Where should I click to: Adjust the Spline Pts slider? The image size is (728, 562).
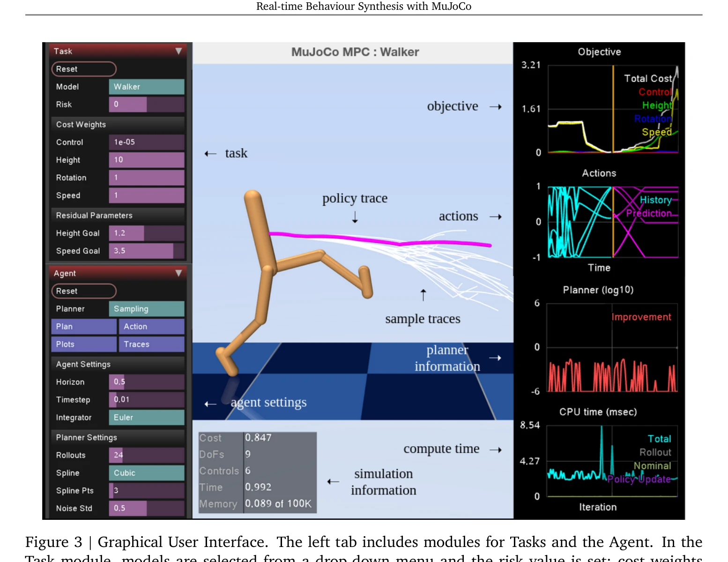coord(147,491)
